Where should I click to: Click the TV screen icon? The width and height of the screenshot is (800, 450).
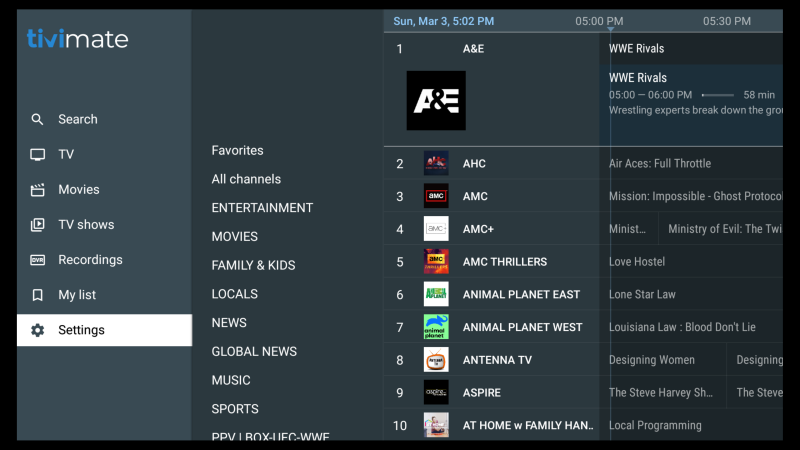click(x=37, y=155)
